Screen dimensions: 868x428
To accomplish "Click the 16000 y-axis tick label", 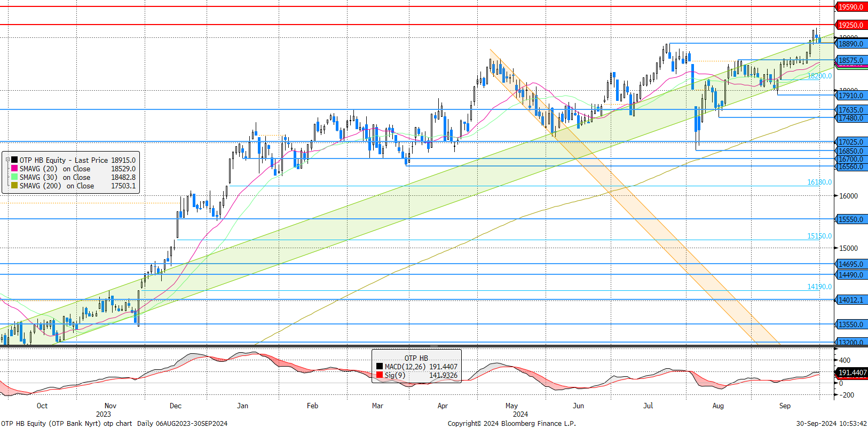I will coord(849,196).
